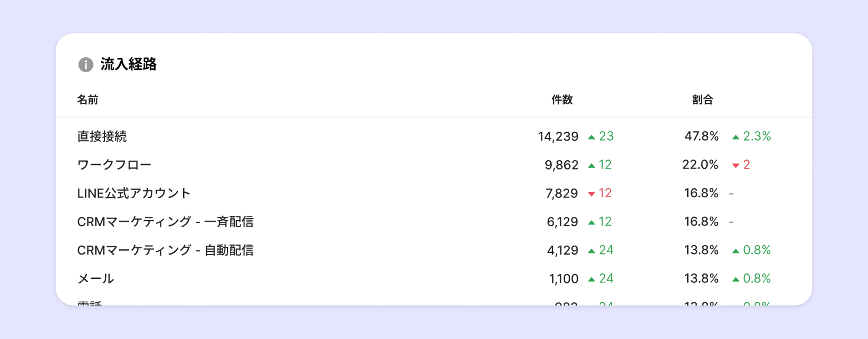Click the red down arrow beside 22.0%
Viewport: 868px width, 339px height.
pyautogui.click(x=736, y=165)
